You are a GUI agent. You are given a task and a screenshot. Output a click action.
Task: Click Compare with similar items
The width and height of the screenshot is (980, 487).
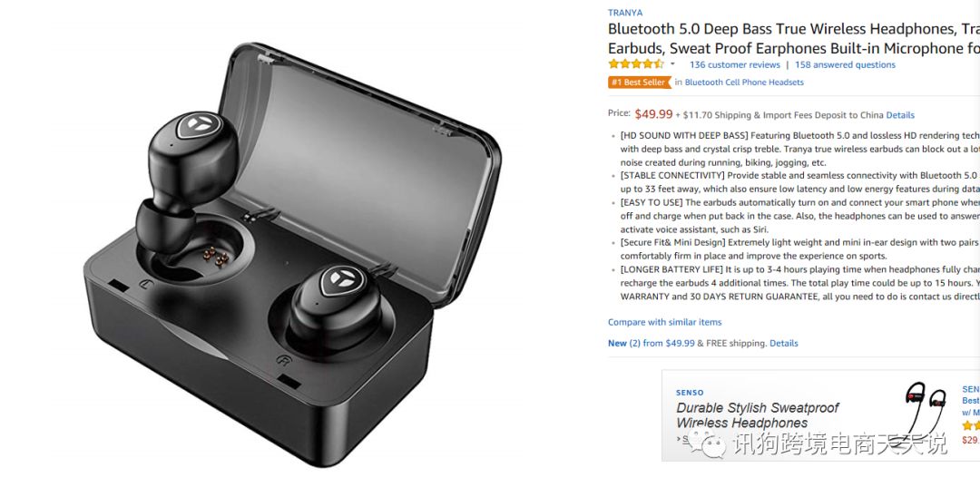coord(664,322)
